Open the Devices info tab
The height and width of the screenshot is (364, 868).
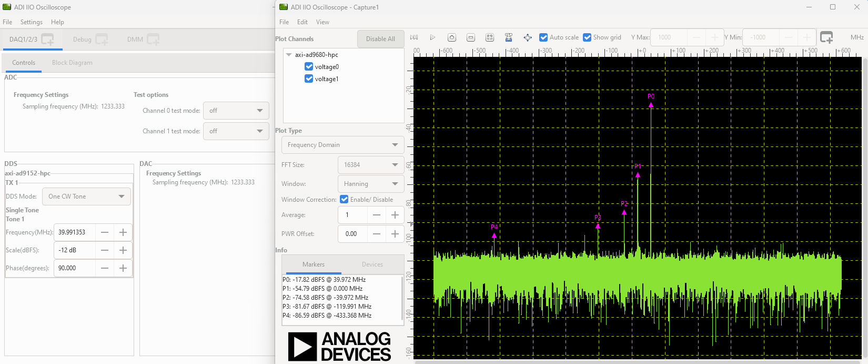[x=372, y=264]
